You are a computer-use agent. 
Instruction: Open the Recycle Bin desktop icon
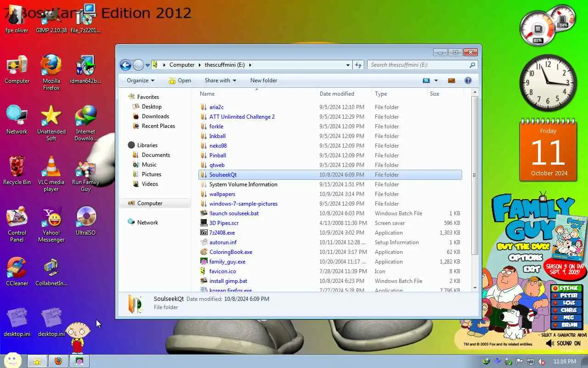click(17, 170)
